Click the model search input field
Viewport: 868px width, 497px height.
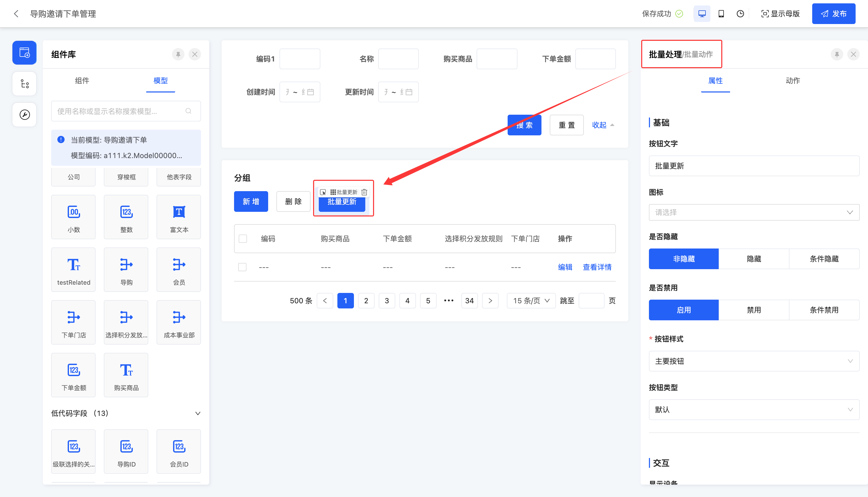(119, 111)
